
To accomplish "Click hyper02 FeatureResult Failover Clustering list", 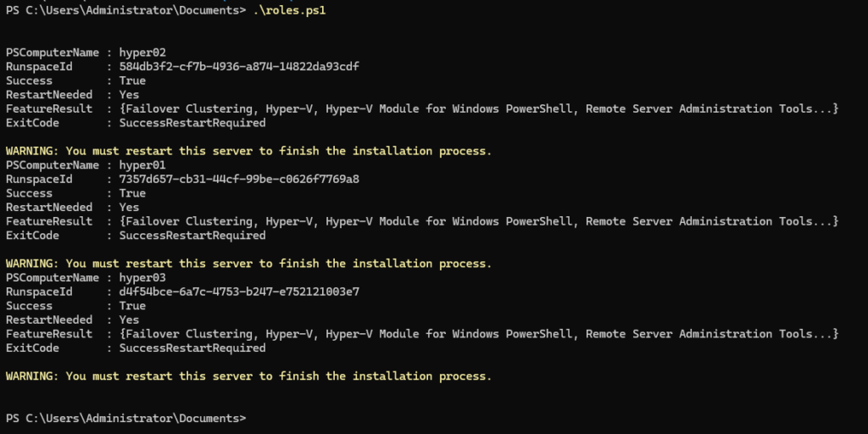I will pos(478,108).
